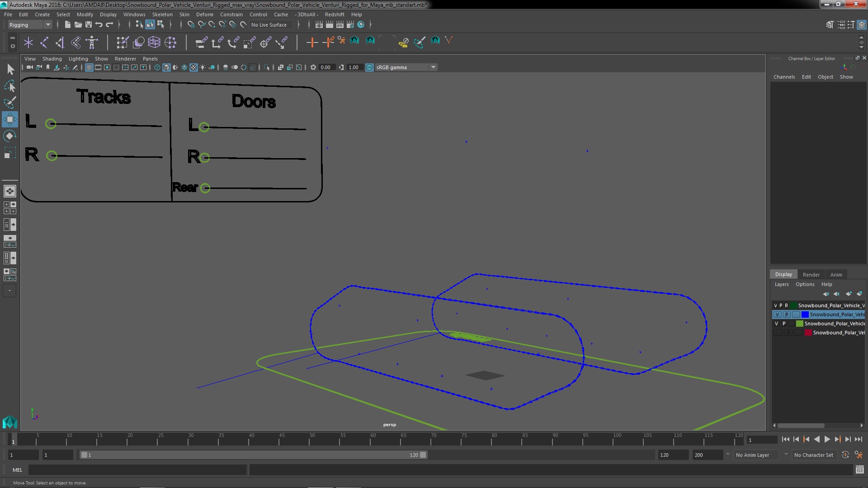Open the Skeleton menu
Image resolution: width=868 pixels, height=488 pixels.
(x=162, y=14)
